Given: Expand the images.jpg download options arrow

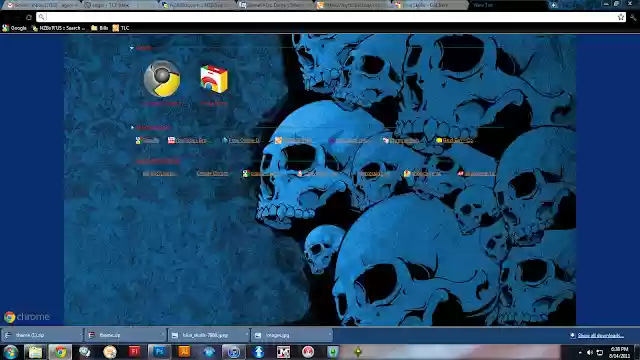Looking at the screenshot, I should point(330,335).
